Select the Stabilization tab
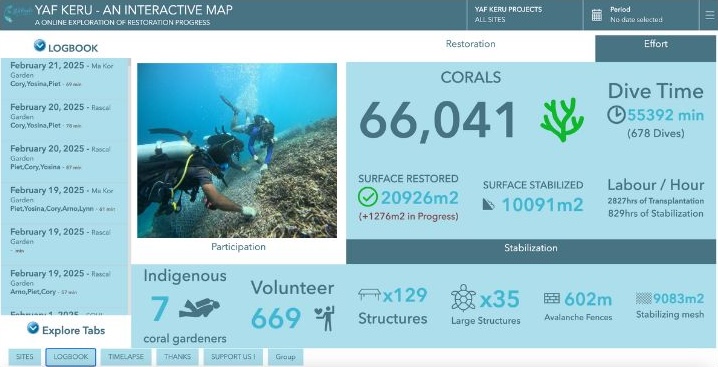Viewport: 718px width, 367px height. click(531, 251)
